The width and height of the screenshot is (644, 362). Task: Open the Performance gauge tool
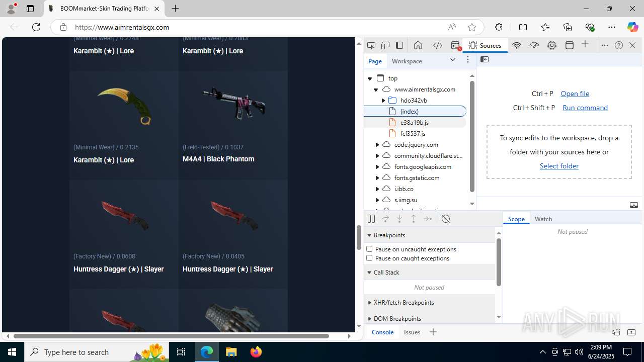534,45
